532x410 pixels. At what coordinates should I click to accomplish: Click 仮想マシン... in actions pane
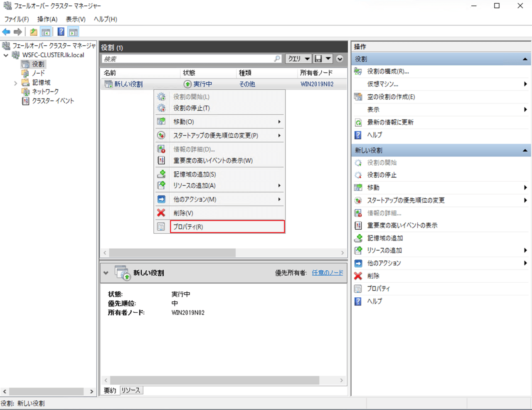pyautogui.click(x=382, y=84)
